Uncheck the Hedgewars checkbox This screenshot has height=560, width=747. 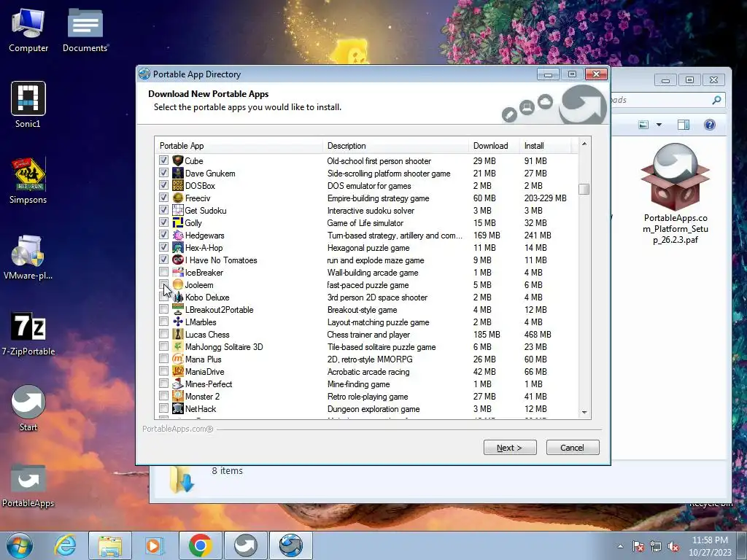coord(164,235)
